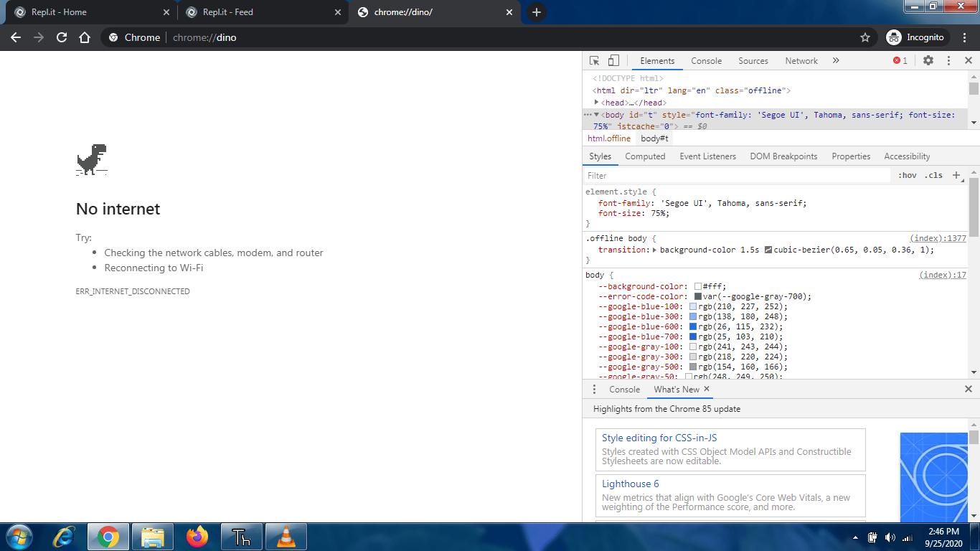Open a new browser tab
Viewport: 980px width, 551px height.
536,12
